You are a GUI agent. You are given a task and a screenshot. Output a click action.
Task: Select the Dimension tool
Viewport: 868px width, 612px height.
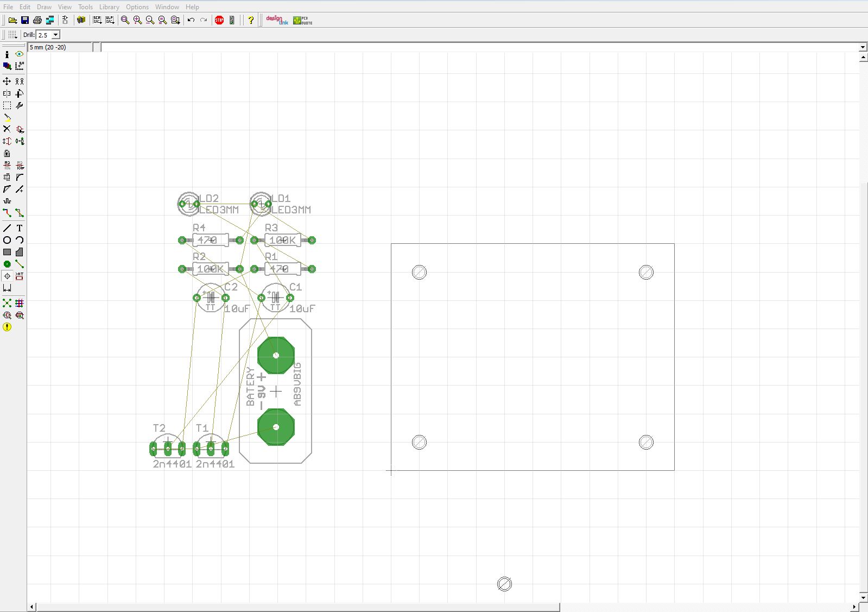[x=7, y=288]
